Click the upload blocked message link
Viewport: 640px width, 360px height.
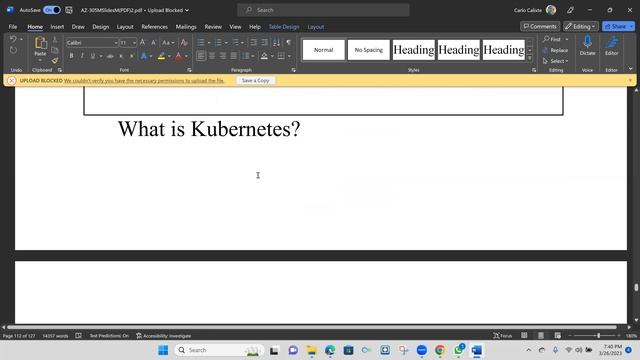tap(144, 80)
